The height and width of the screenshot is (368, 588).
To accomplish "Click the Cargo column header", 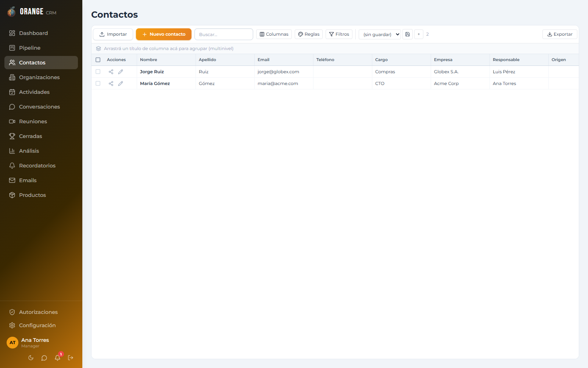I will coord(401,60).
